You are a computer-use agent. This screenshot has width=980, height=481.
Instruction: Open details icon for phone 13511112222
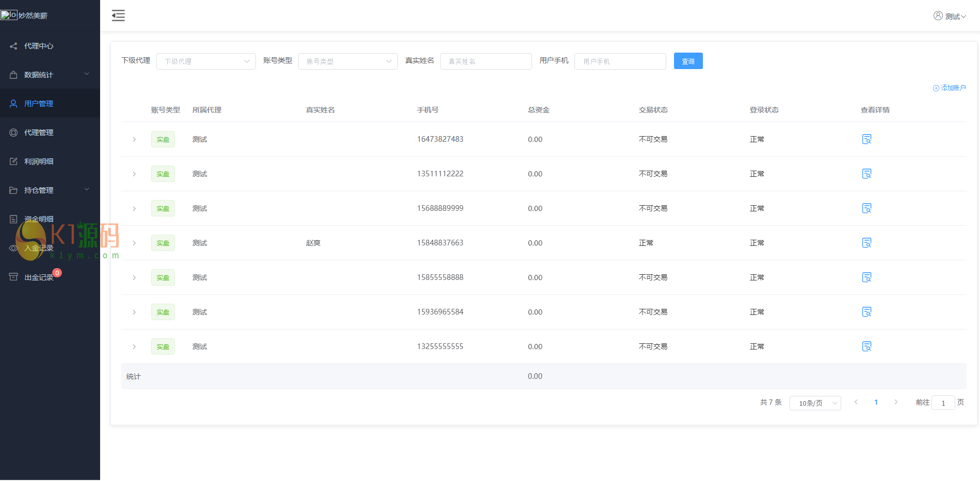pos(866,174)
